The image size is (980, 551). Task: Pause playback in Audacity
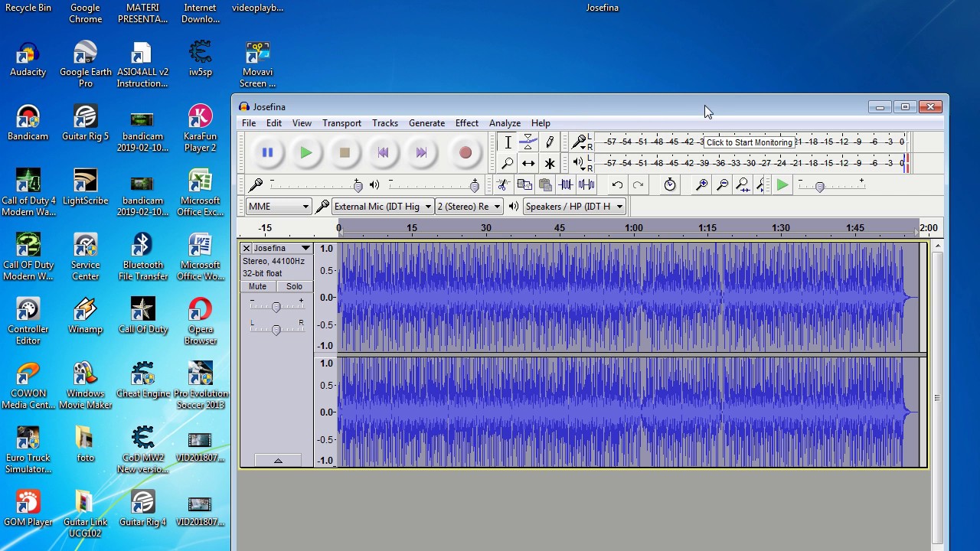[x=267, y=153]
